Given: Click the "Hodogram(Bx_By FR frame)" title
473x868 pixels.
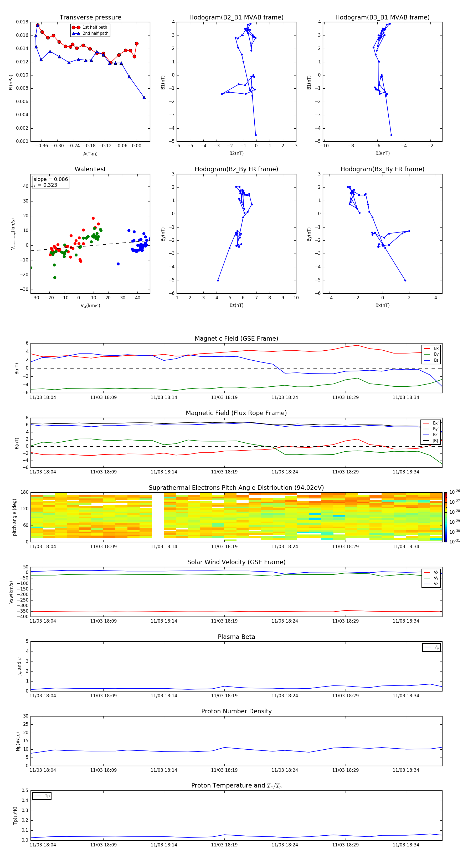Looking at the screenshot, I should coord(382,169).
